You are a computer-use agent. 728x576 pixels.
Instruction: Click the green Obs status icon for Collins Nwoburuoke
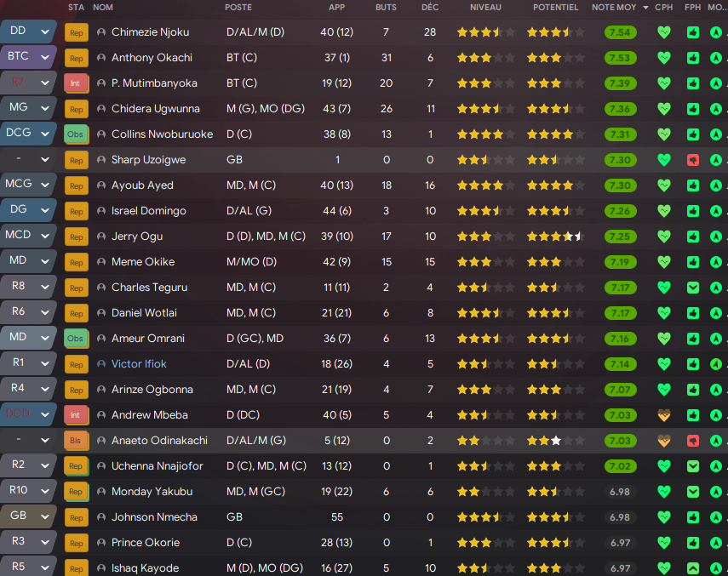76,134
